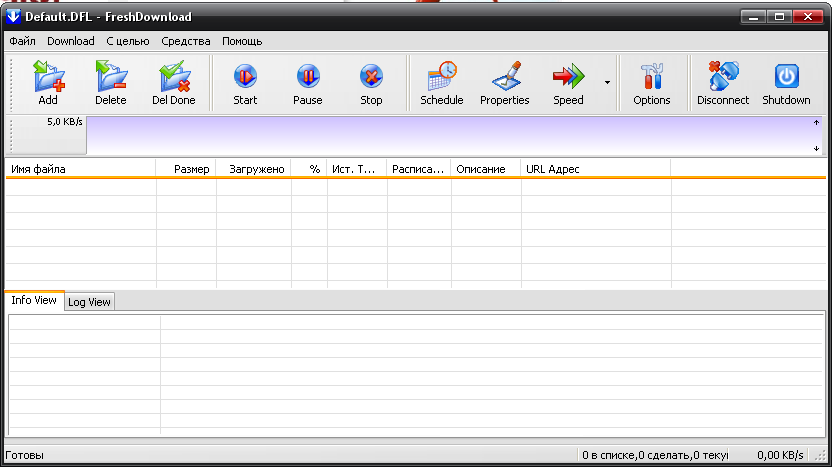Image resolution: width=832 pixels, height=467 pixels.
Task: Click the Shutdown toolbar icon
Action: coord(786,83)
